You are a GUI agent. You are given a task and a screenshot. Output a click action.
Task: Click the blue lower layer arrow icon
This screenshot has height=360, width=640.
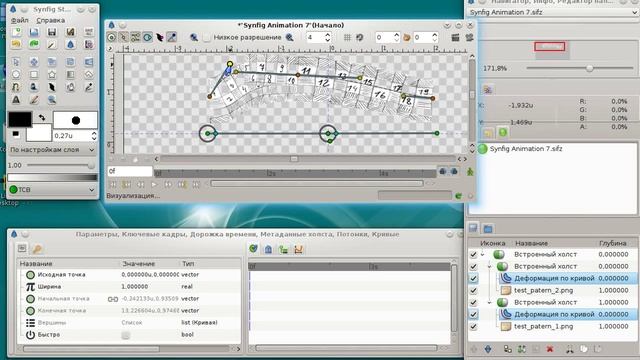coord(488,349)
